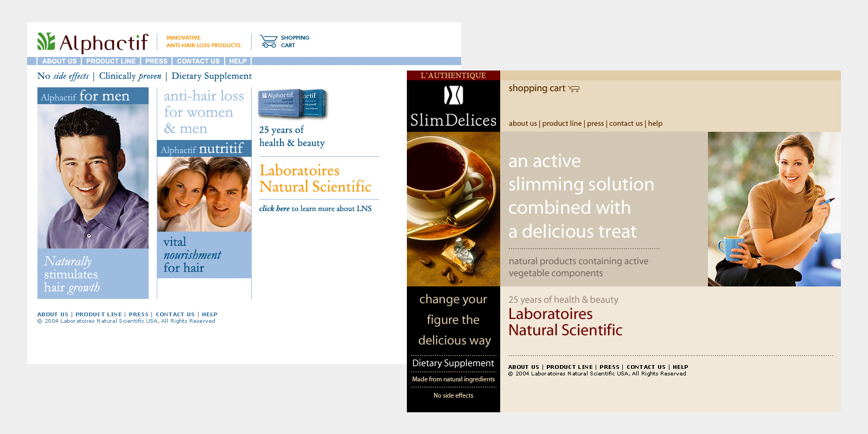Click the SlimDelices hourglass logo
The height and width of the screenshot is (434, 868).
[454, 95]
